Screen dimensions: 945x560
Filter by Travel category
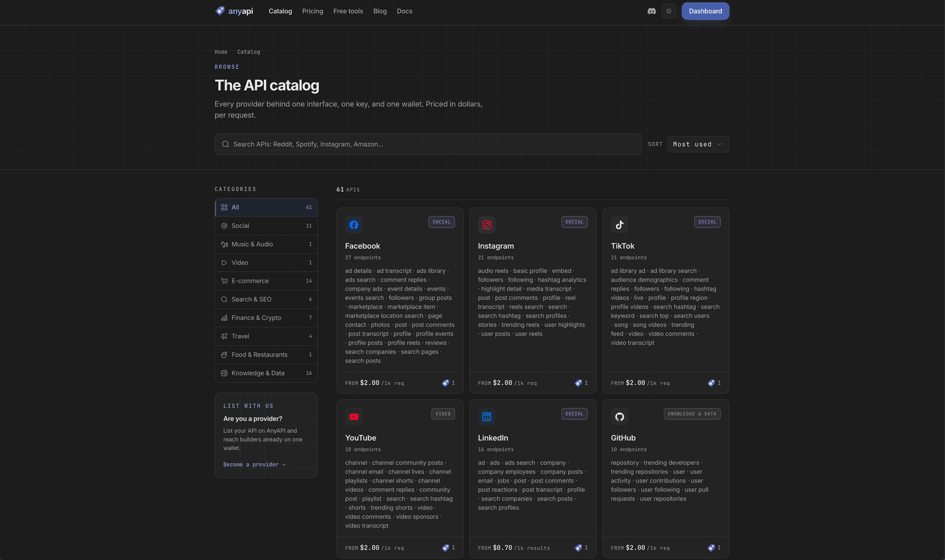tap(266, 337)
